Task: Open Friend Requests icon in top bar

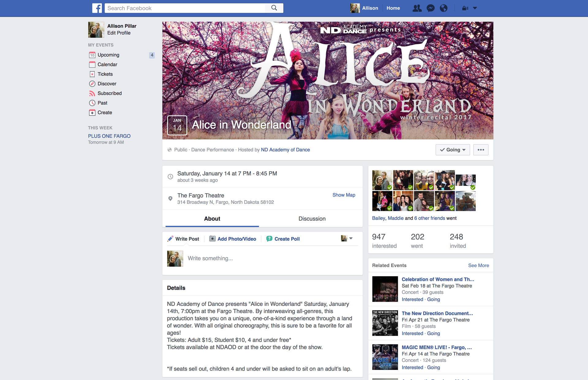Action: click(417, 8)
